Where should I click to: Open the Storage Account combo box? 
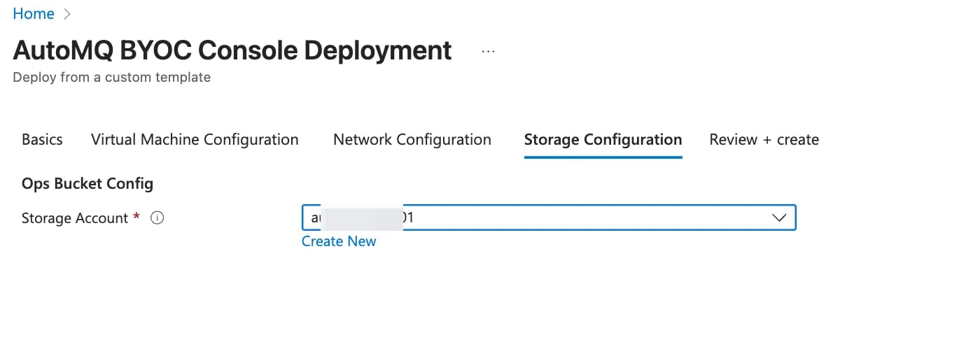click(549, 218)
